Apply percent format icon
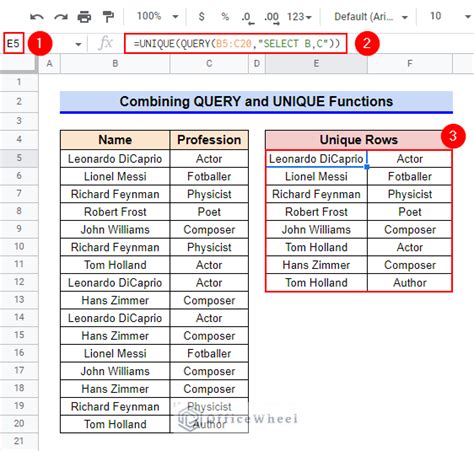 click(225, 16)
